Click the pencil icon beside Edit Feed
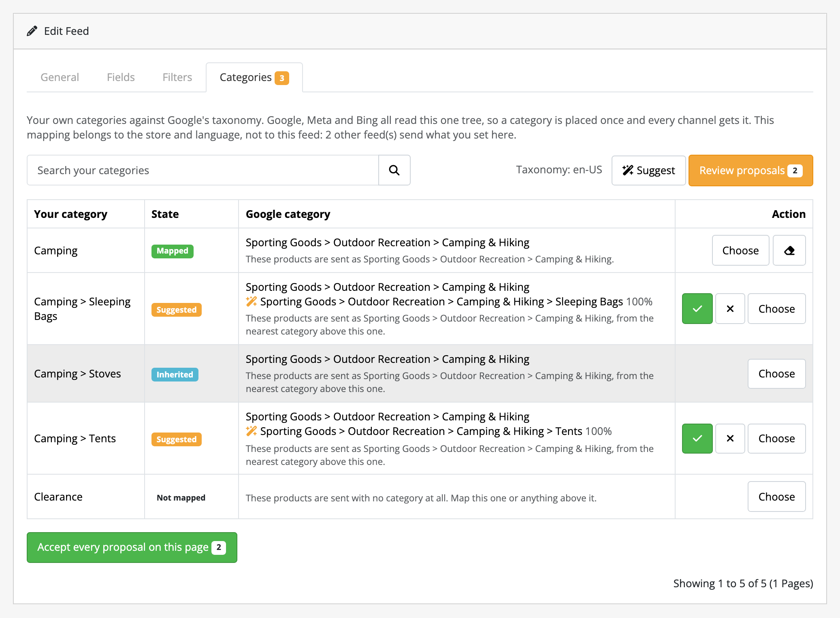Viewport: 840px width, 618px height. tap(32, 31)
